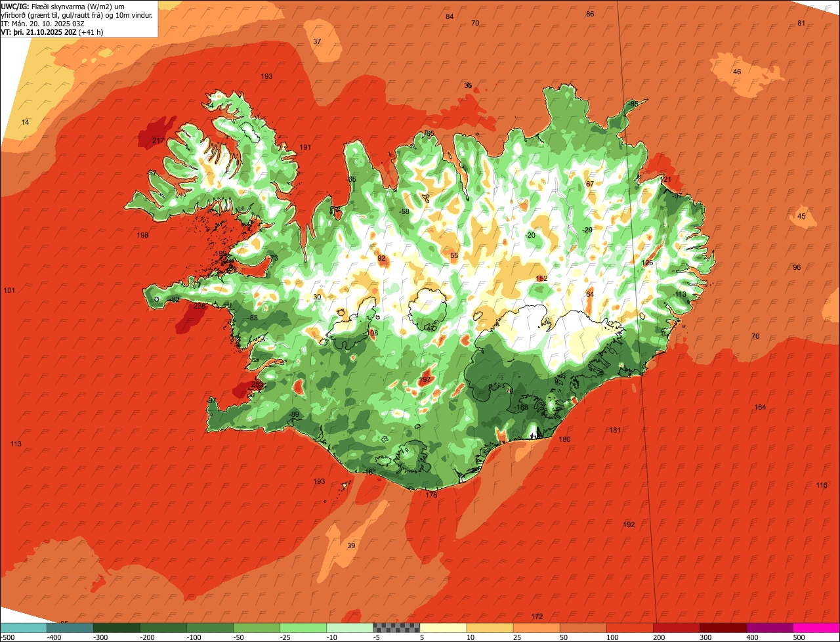The width and height of the screenshot is (840, 642).
Task: Click the value 46 in the northeast ocean
Action: click(x=737, y=72)
